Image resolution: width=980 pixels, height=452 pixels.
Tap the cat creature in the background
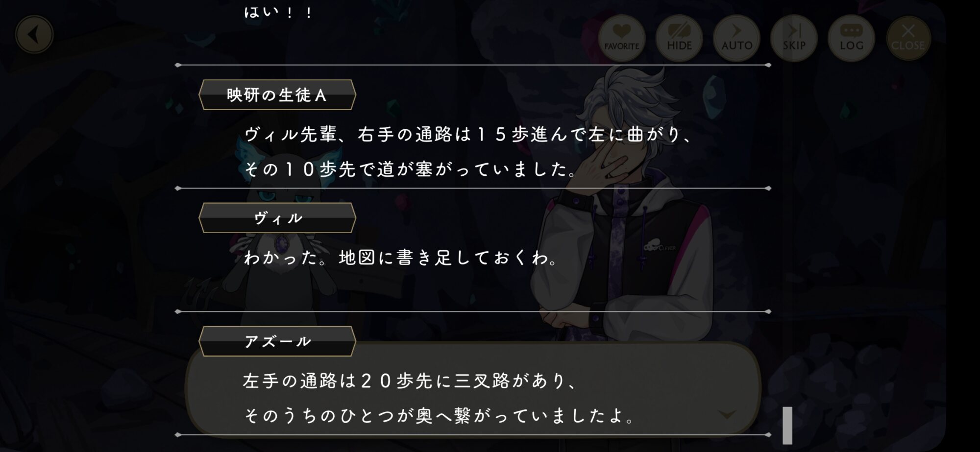pyautogui.click(x=274, y=230)
